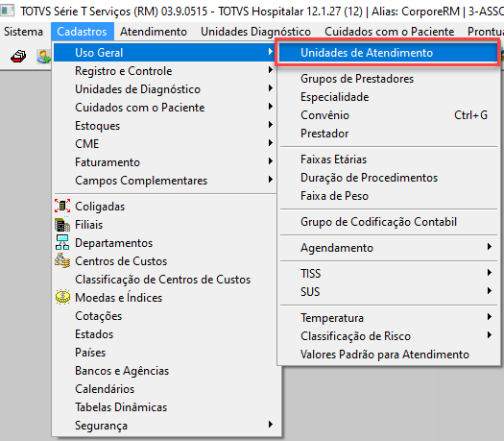
Task: Open Faixas Etárias
Action: pos(388,159)
